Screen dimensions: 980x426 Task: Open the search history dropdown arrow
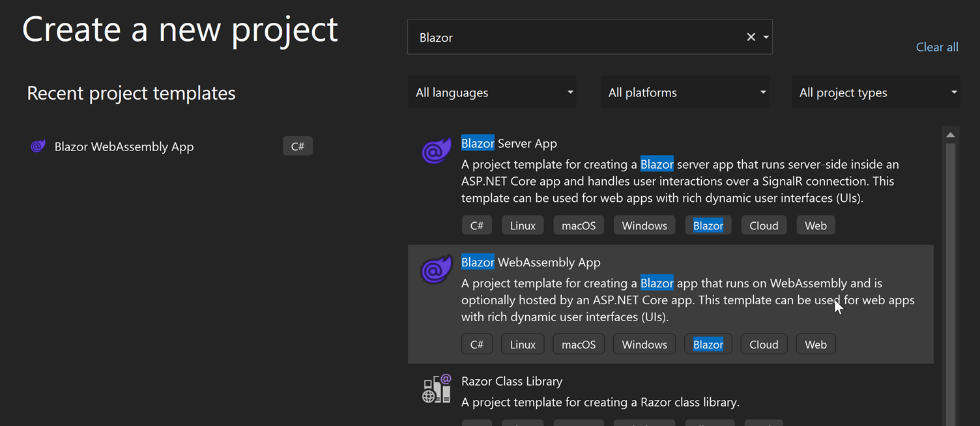[765, 37]
